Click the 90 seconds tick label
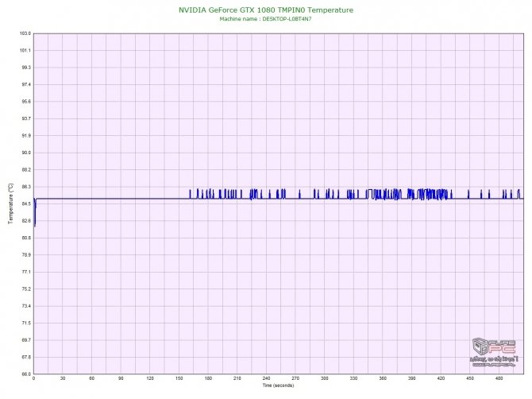The width and height of the screenshot is (532, 399). pyautogui.click(x=121, y=378)
